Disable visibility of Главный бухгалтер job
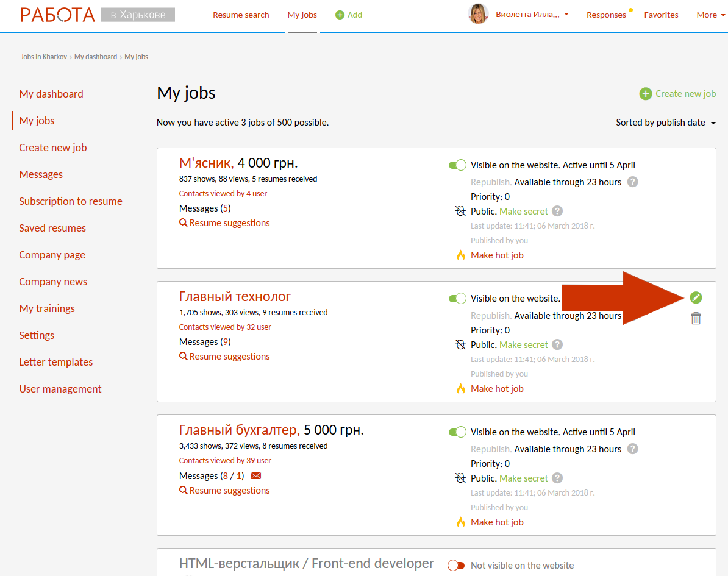Screen dimensions: 728x576 point(457,432)
